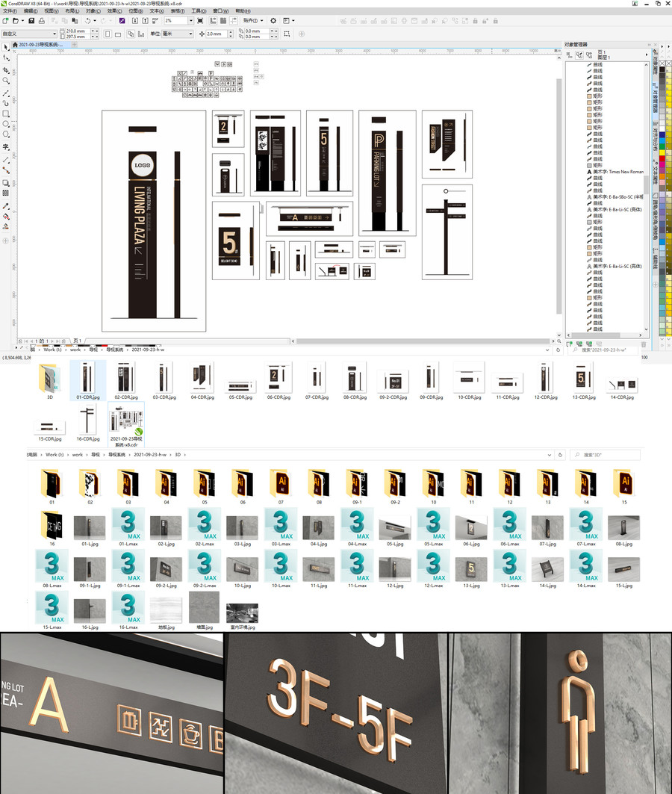Pick the red swatch in the color palette
672x794 pixels.
(662, 159)
